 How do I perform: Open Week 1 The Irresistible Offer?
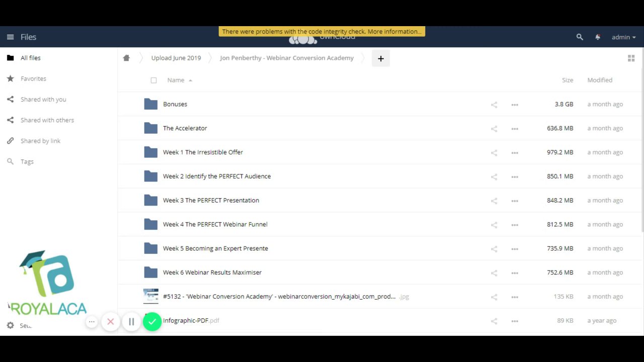[x=203, y=152]
